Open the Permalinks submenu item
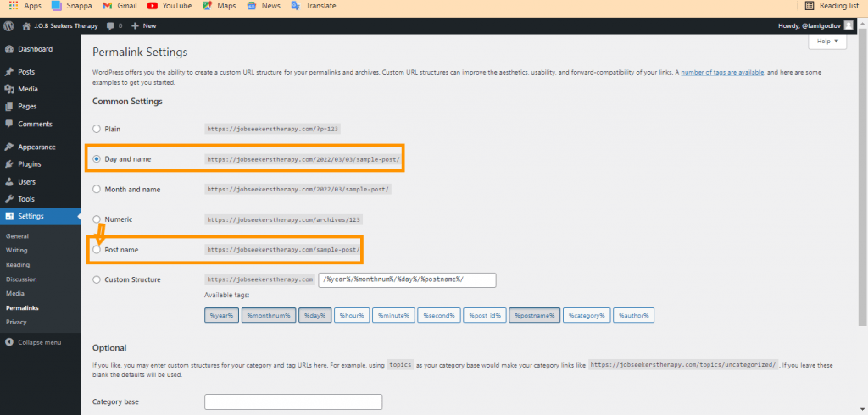This screenshot has height=415, width=868. 22,307
